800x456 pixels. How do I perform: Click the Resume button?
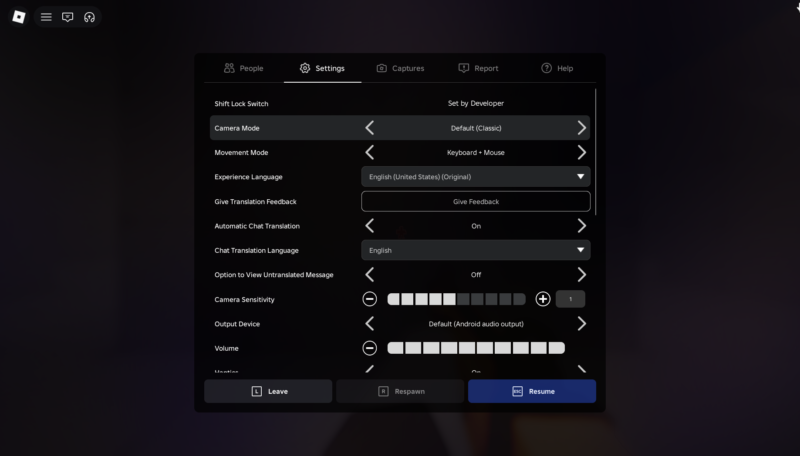[x=532, y=391]
